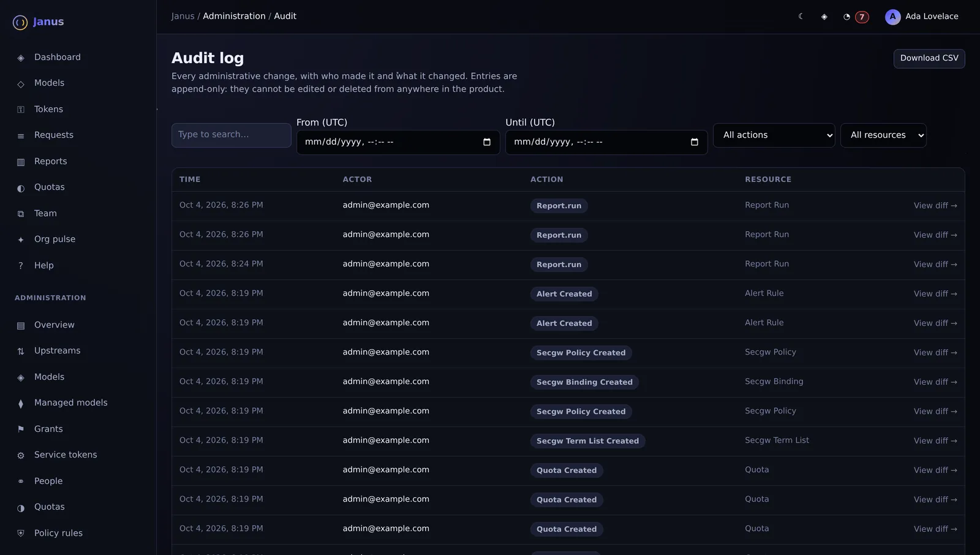Screen dimensions: 980x555
Task: Click the People icon in the sidebar
Action: coord(21,481)
